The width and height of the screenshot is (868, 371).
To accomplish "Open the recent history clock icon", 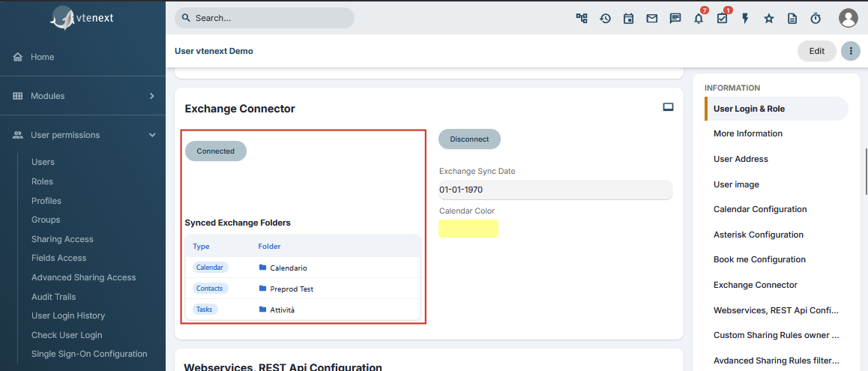I will click(x=605, y=18).
